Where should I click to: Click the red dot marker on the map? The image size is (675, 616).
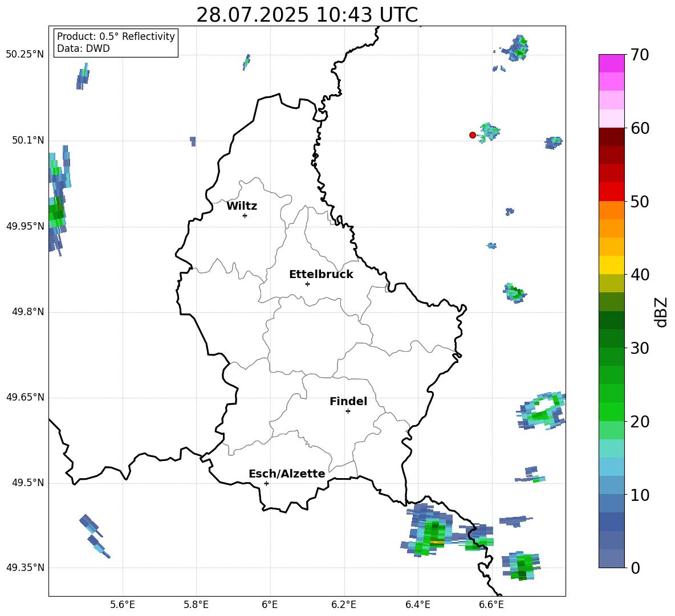click(x=473, y=135)
